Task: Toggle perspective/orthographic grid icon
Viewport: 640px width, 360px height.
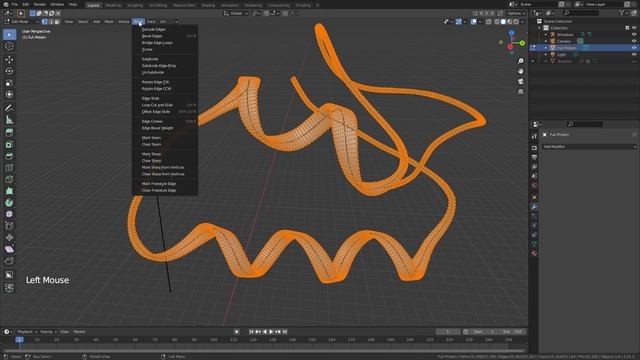Action: click(x=520, y=92)
